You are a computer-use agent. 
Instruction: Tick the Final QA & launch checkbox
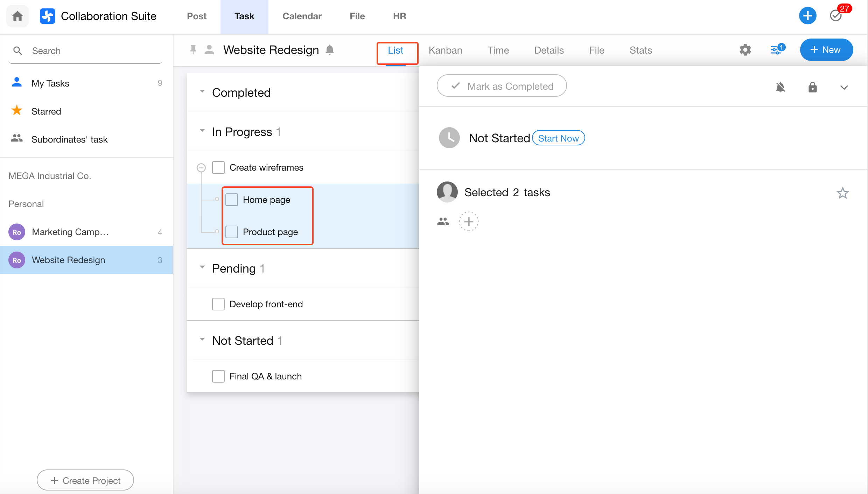coord(218,376)
